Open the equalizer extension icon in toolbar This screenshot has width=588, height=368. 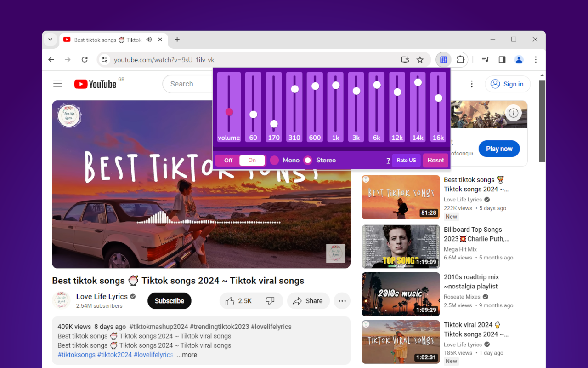click(444, 59)
